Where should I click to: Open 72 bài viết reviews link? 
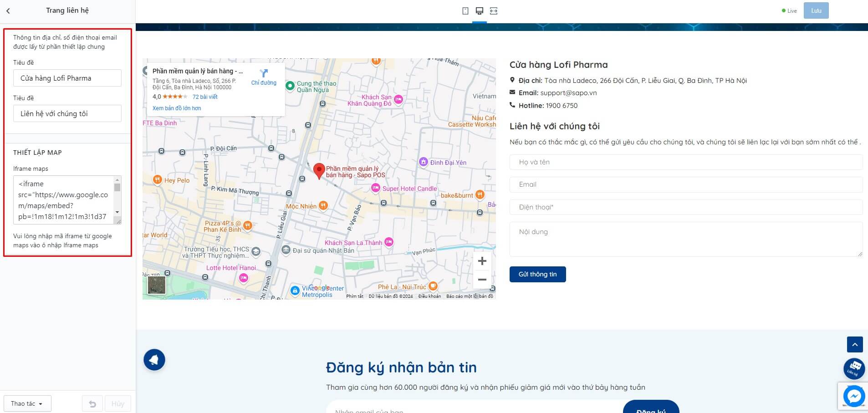click(x=205, y=97)
